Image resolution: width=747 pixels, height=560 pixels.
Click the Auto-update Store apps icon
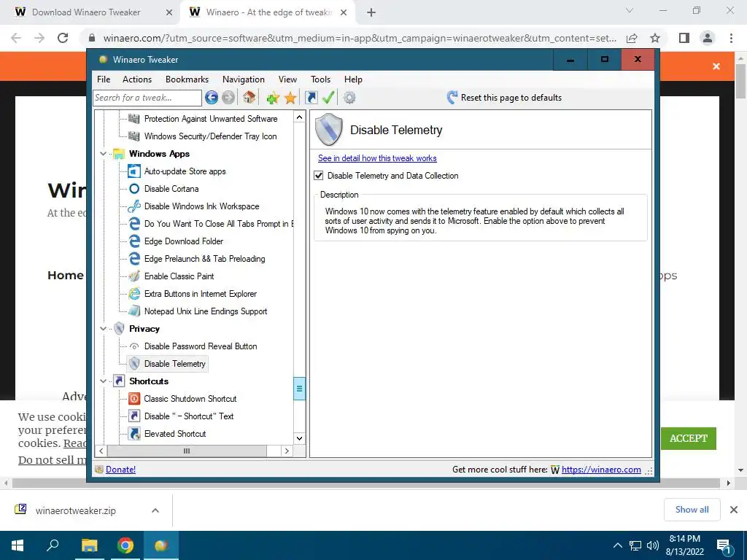pyautogui.click(x=134, y=171)
